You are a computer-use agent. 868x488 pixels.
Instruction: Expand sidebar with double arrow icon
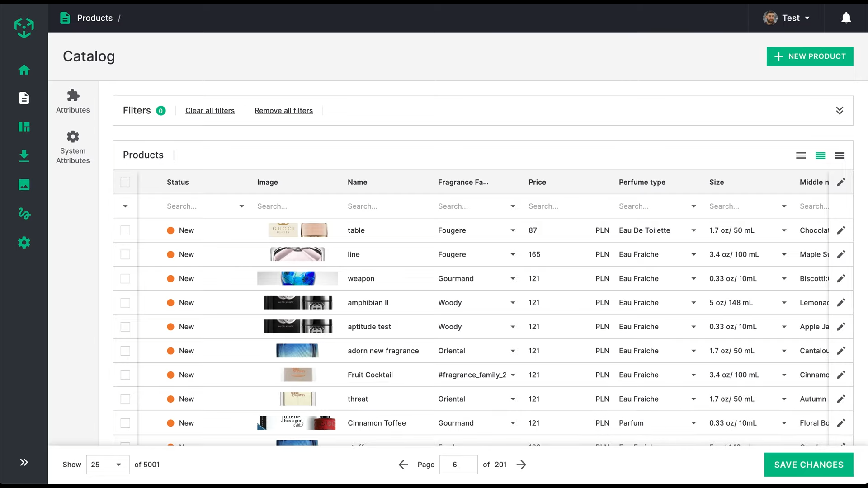tap(24, 462)
